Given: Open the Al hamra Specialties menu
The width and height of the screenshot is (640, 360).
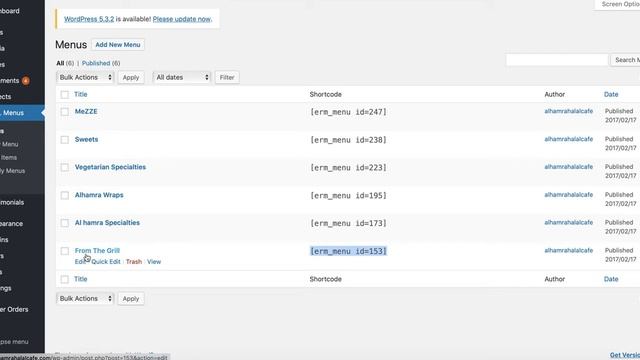Looking at the screenshot, I should (x=107, y=222).
